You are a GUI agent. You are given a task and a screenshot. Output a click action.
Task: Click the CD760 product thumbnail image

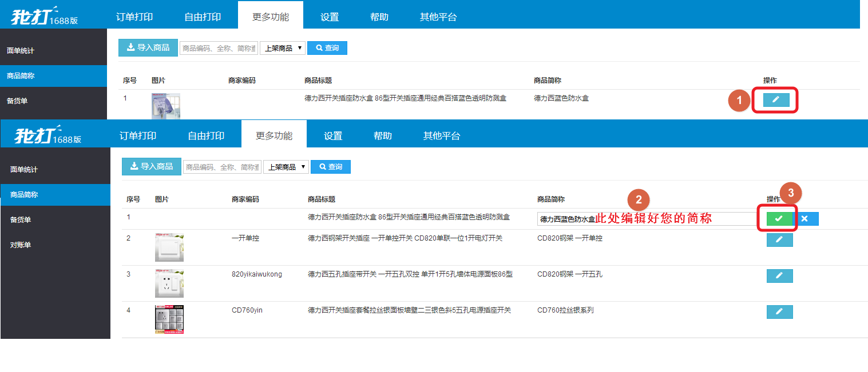pos(169,319)
